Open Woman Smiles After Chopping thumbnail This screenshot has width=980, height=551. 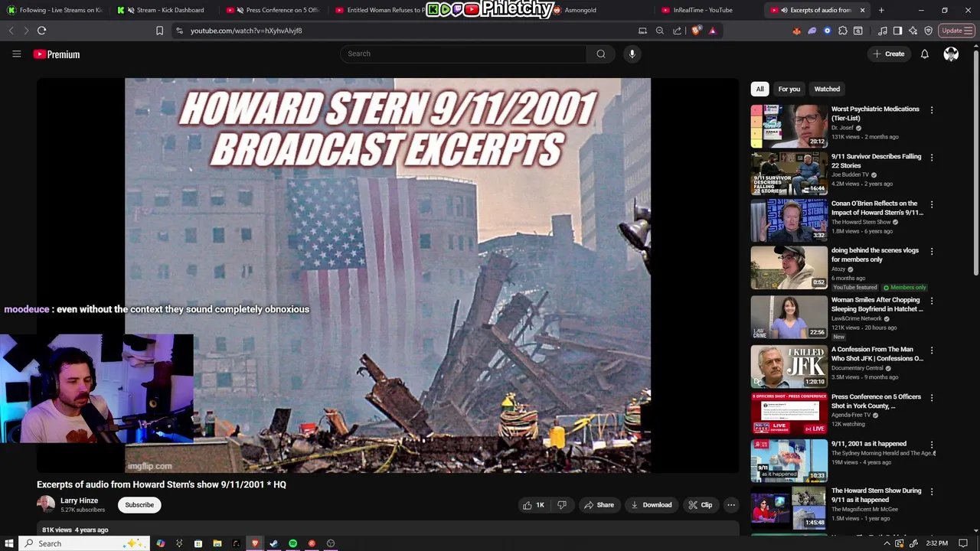pyautogui.click(x=789, y=317)
